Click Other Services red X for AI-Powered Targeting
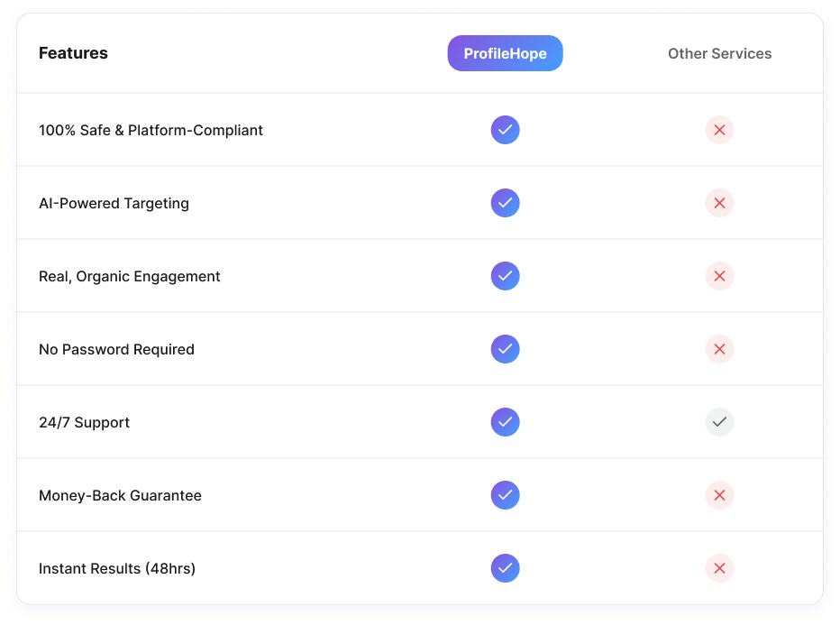Screen dimensions: 840x625 719,203
